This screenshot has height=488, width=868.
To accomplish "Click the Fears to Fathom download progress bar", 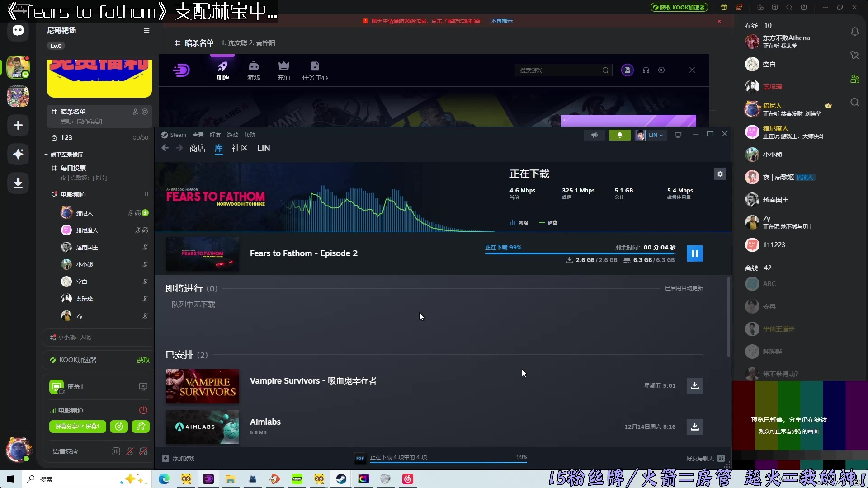I will [580, 253].
